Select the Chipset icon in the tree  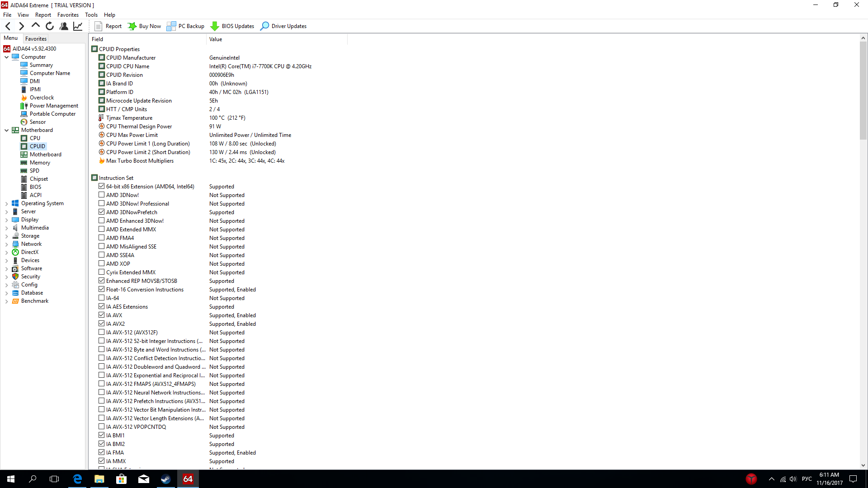pos(24,179)
